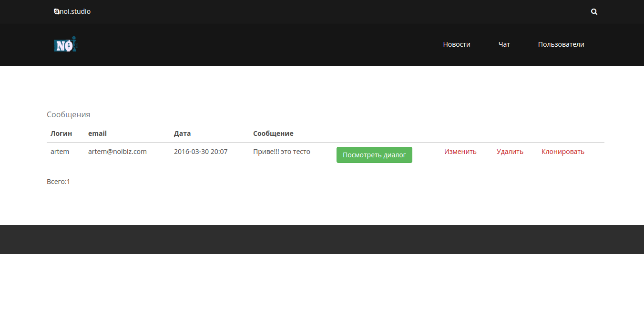
Task: Click the Сообщения heading
Action: pos(68,114)
